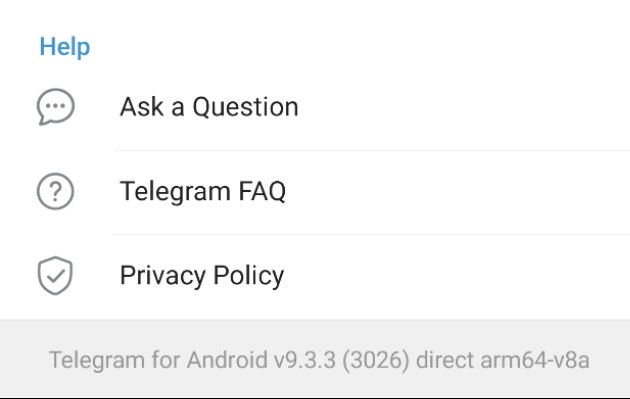Image resolution: width=630 pixels, height=399 pixels.
Task: Click the word "Telegram" in the FAQ row
Action: [x=176, y=192]
